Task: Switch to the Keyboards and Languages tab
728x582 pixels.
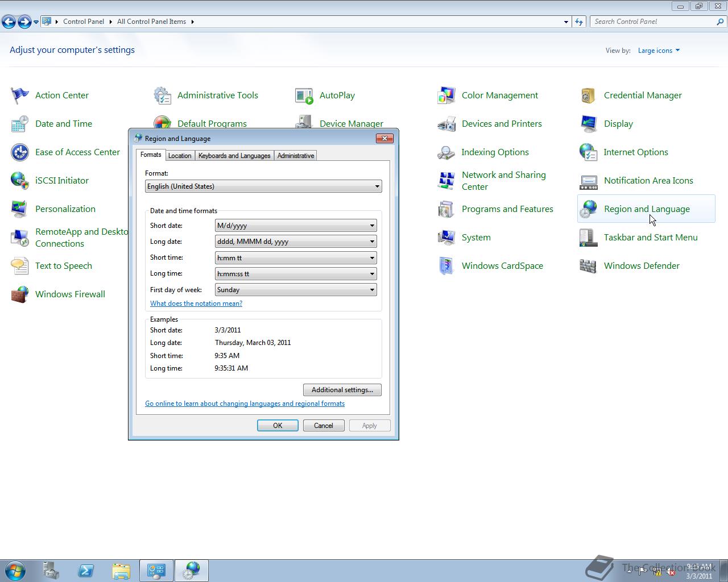Action: click(234, 156)
